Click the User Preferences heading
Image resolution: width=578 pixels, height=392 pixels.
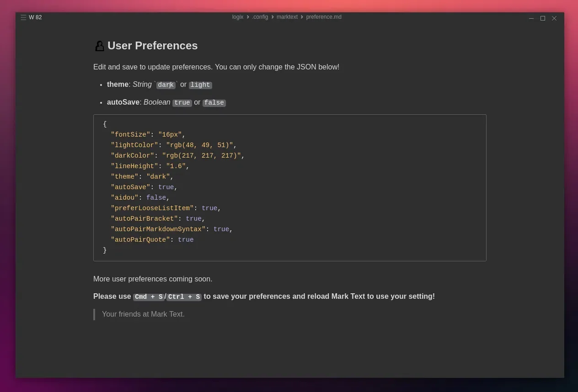(x=152, y=46)
